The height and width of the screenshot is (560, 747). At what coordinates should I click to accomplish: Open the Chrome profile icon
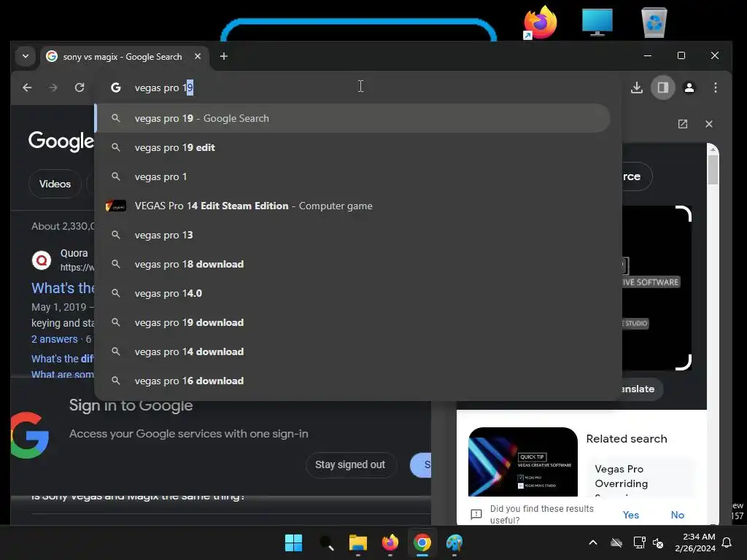tap(689, 87)
